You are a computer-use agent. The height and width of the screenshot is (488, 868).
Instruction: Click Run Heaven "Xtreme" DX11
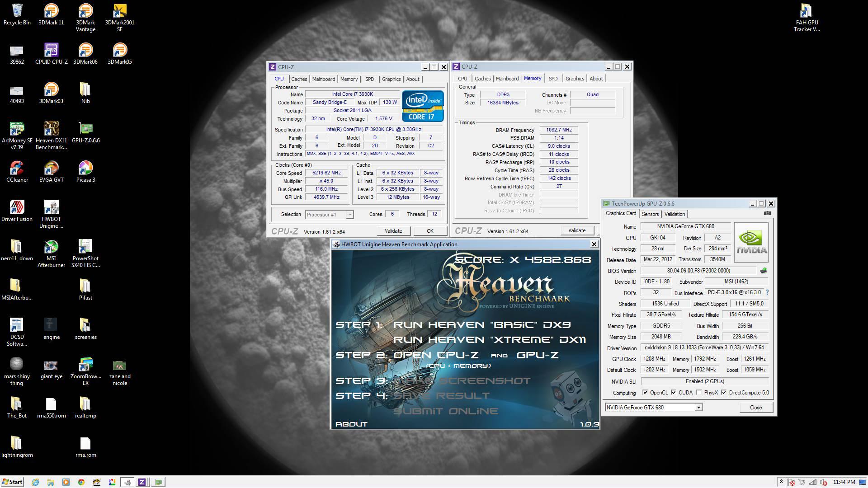[490, 340]
